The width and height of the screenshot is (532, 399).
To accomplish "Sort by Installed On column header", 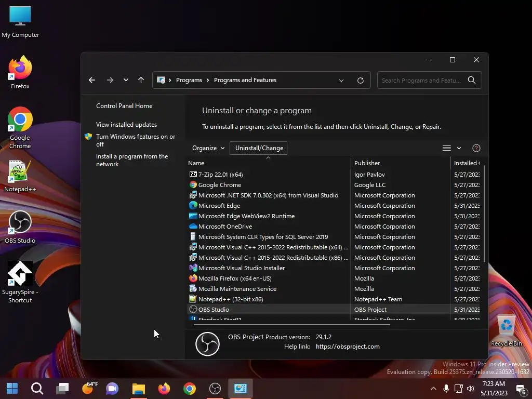I will (x=467, y=163).
